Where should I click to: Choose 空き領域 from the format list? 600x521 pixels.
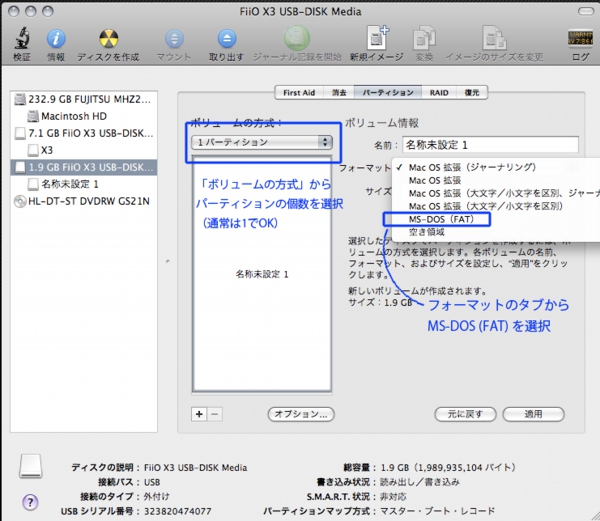pyautogui.click(x=430, y=231)
